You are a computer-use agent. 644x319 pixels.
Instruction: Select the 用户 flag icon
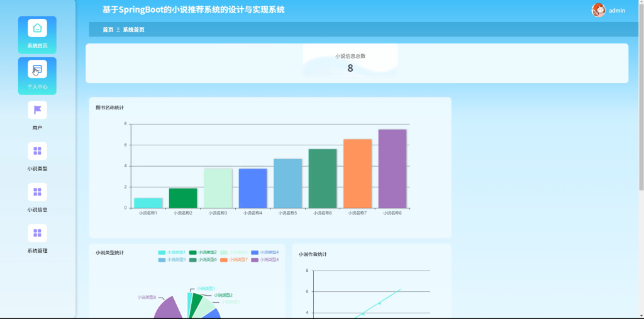click(37, 110)
